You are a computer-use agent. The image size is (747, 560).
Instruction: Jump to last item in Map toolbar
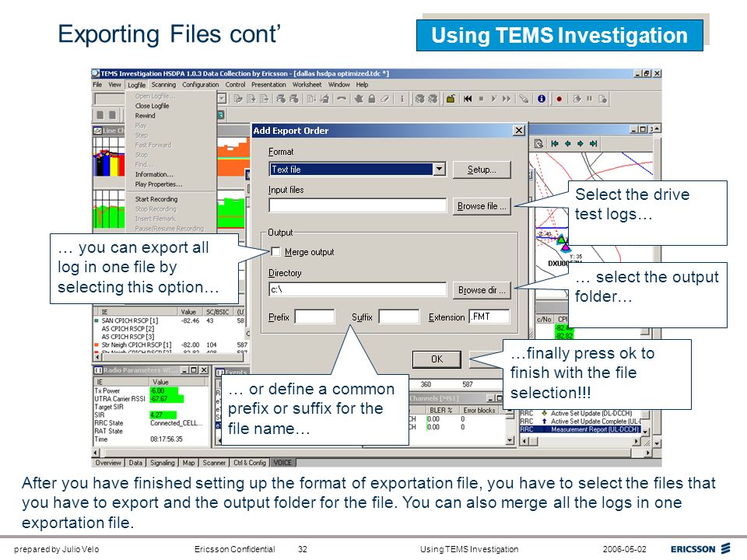(593, 143)
